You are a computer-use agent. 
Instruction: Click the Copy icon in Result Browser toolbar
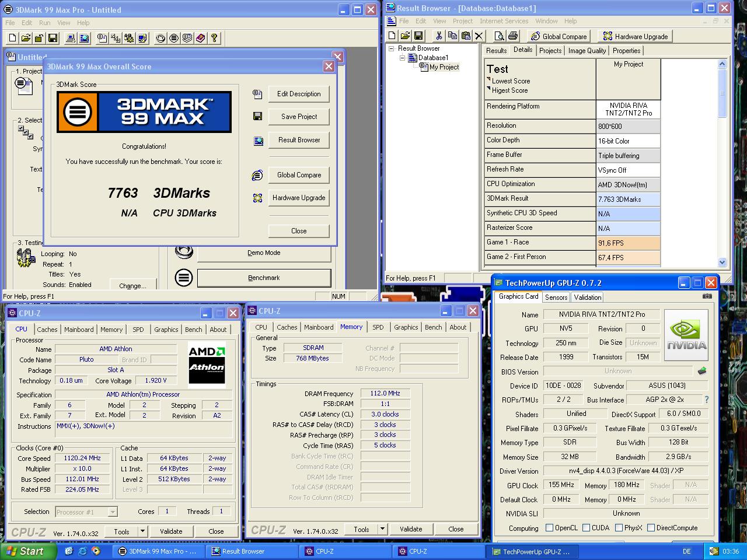click(x=452, y=36)
